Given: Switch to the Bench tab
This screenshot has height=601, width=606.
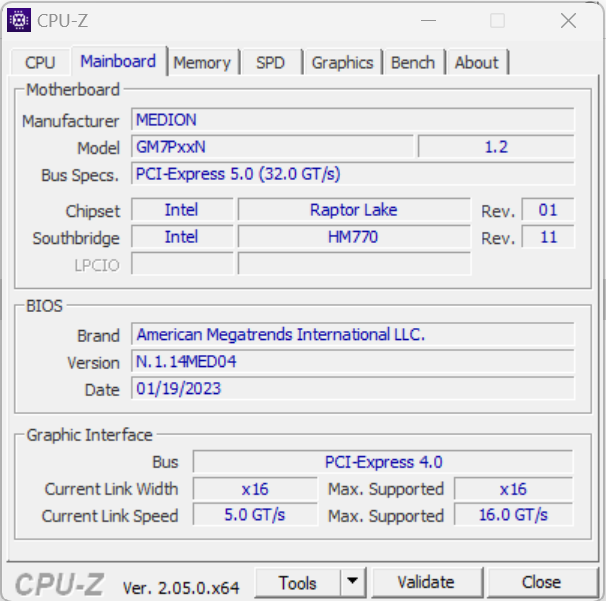Looking at the screenshot, I should [413, 62].
